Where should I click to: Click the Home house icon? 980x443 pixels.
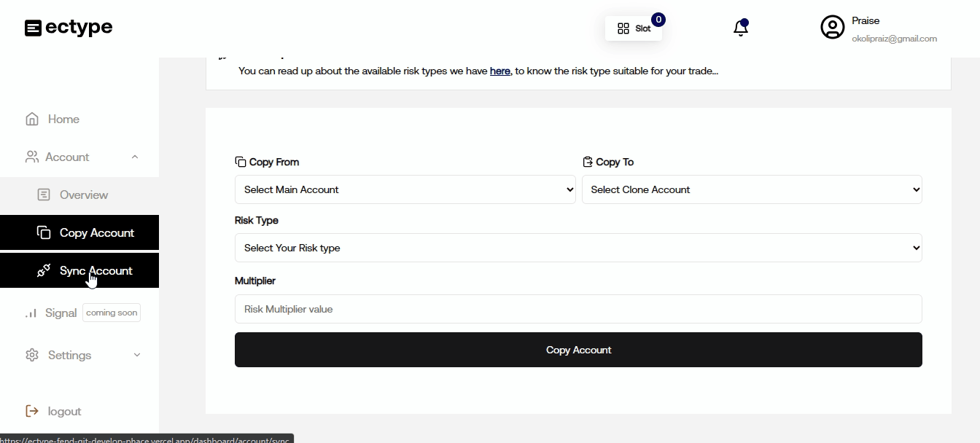coord(32,119)
